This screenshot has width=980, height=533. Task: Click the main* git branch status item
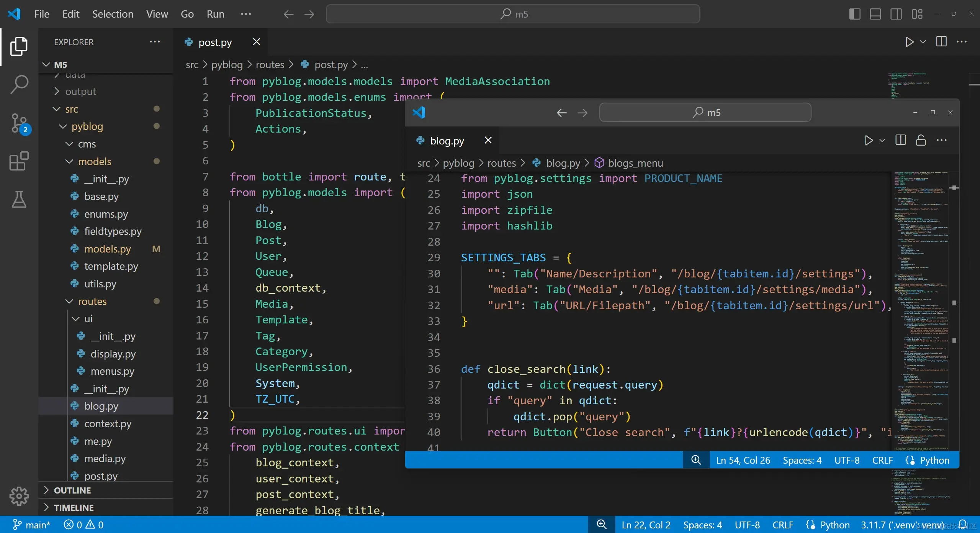point(32,525)
